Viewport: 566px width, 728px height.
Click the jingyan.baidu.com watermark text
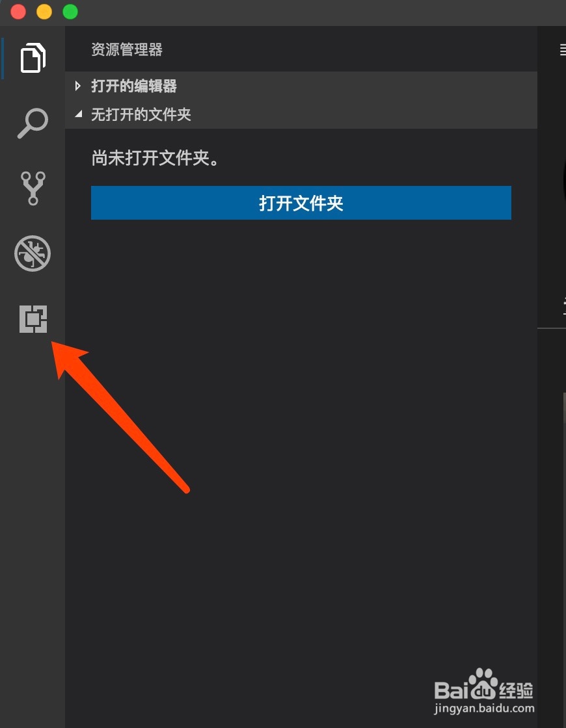pyautogui.click(x=484, y=708)
